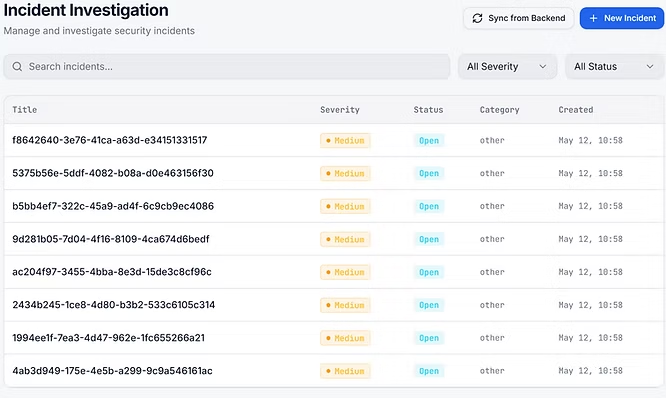Screen dimensions: 666x398
Task: Click Open status in the 1994ee1f row
Action: click(x=429, y=338)
